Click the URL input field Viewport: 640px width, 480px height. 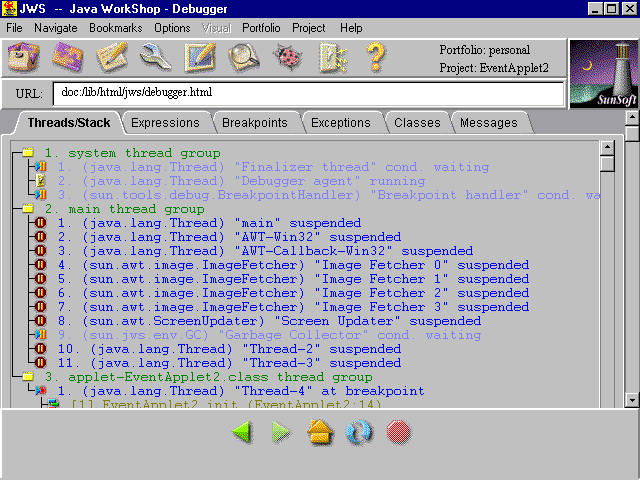309,93
